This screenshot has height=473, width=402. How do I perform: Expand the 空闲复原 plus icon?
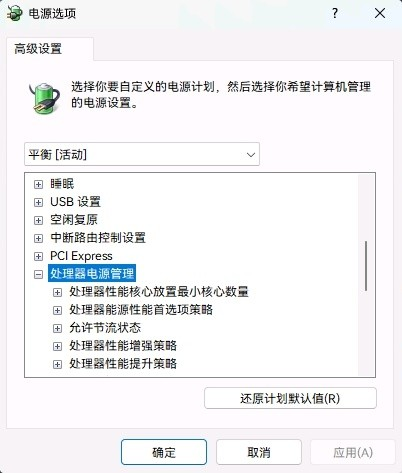click(x=38, y=220)
